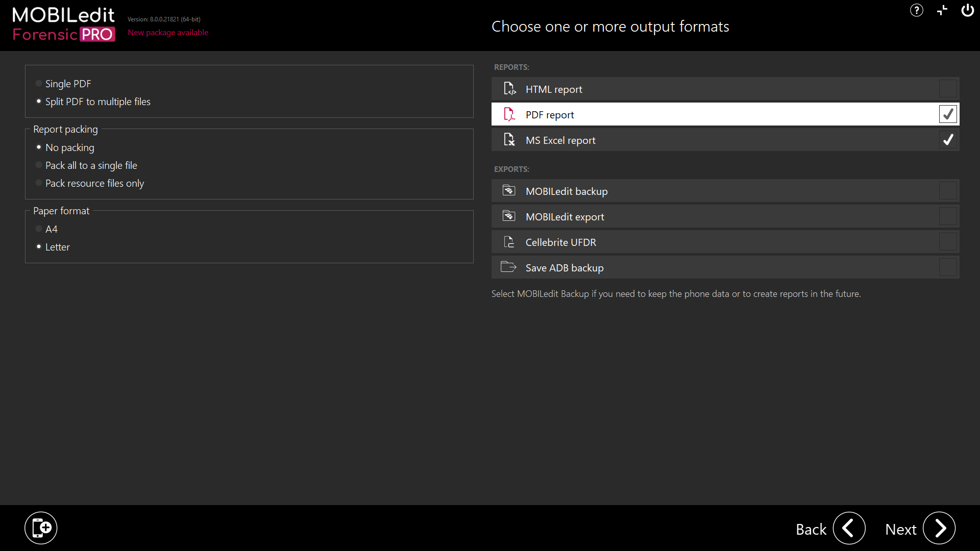Select Pack resource files only option

click(x=39, y=183)
